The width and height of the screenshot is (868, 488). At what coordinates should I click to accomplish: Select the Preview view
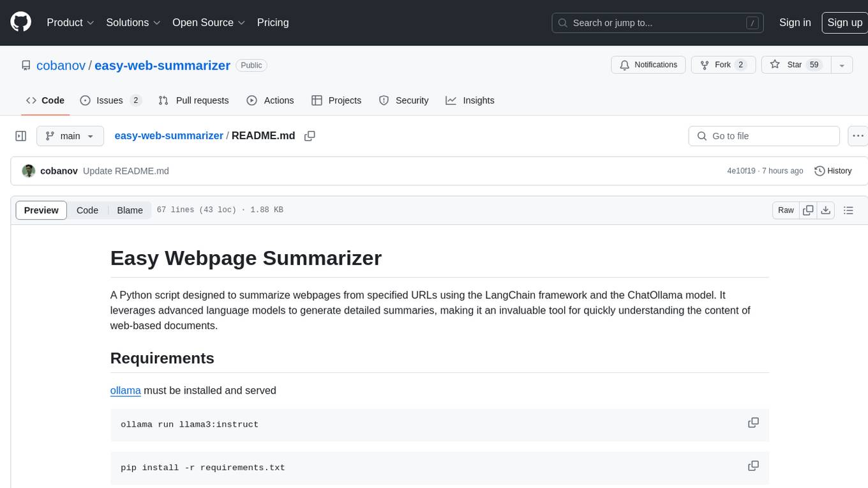coord(41,210)
